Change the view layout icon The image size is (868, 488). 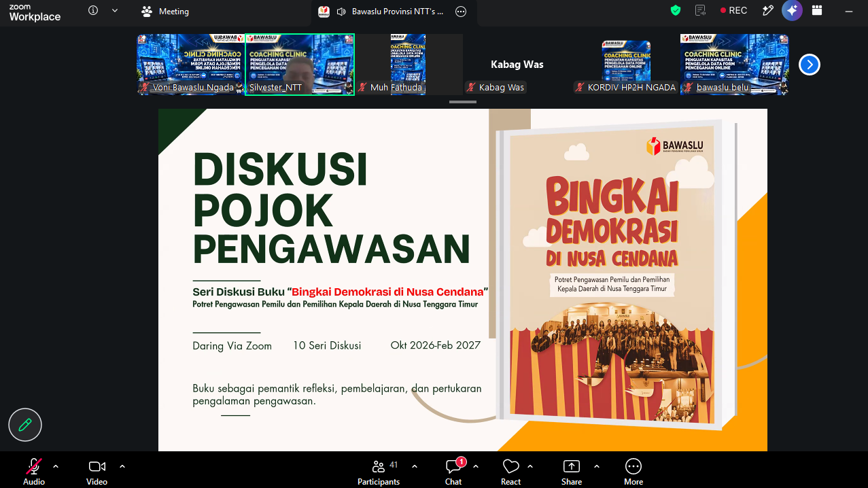817,10
